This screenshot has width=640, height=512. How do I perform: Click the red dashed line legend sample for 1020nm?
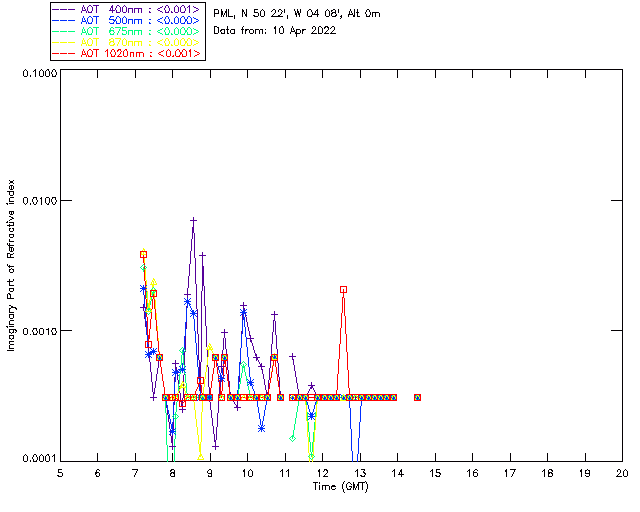pos(64,53)
